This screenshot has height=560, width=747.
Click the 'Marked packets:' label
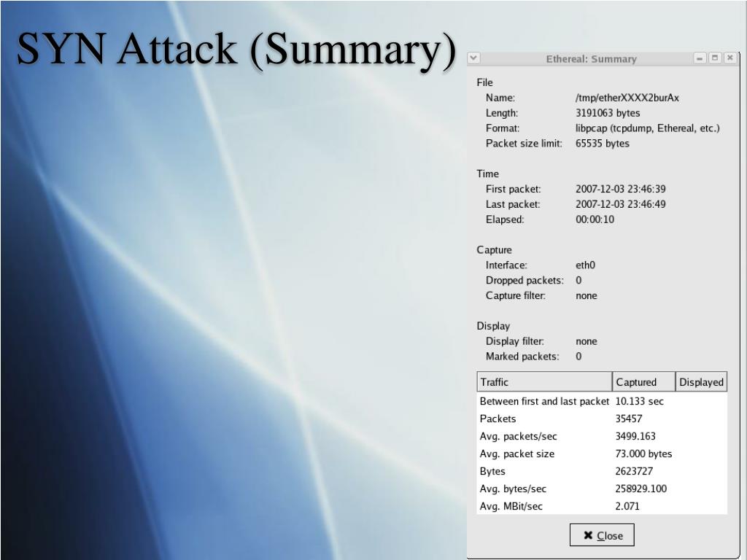point(522,357)
